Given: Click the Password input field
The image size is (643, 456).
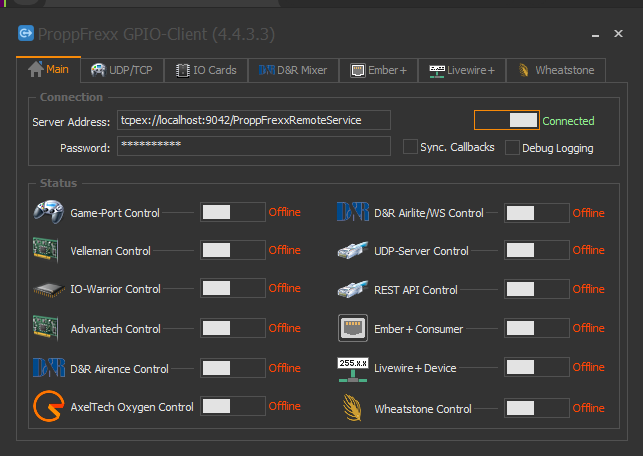Looking at the screenshot, I should point(253,146).
